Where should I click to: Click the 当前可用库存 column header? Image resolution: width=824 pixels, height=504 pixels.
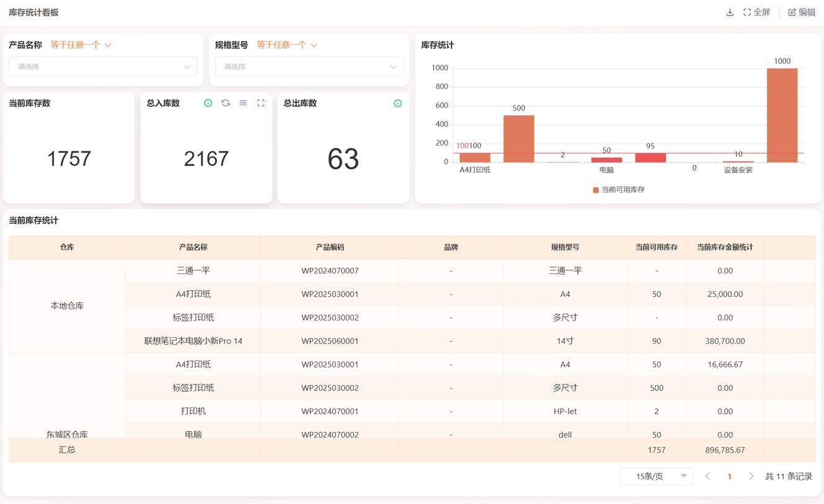656,247
